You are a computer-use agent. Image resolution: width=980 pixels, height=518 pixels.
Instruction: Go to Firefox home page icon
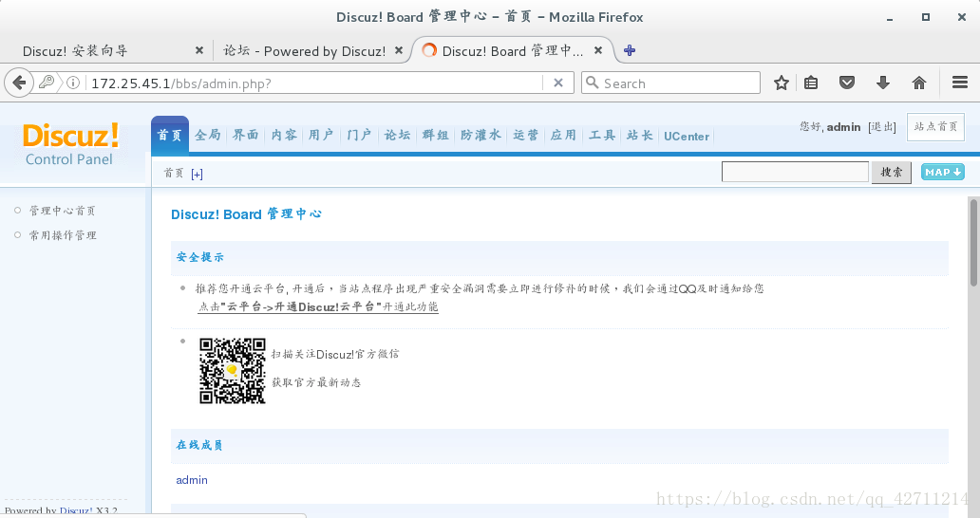click(x=919, y=83)
